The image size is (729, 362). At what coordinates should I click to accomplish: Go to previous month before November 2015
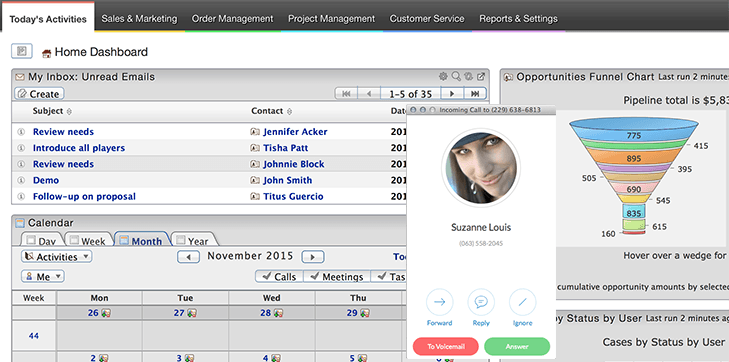188,257
